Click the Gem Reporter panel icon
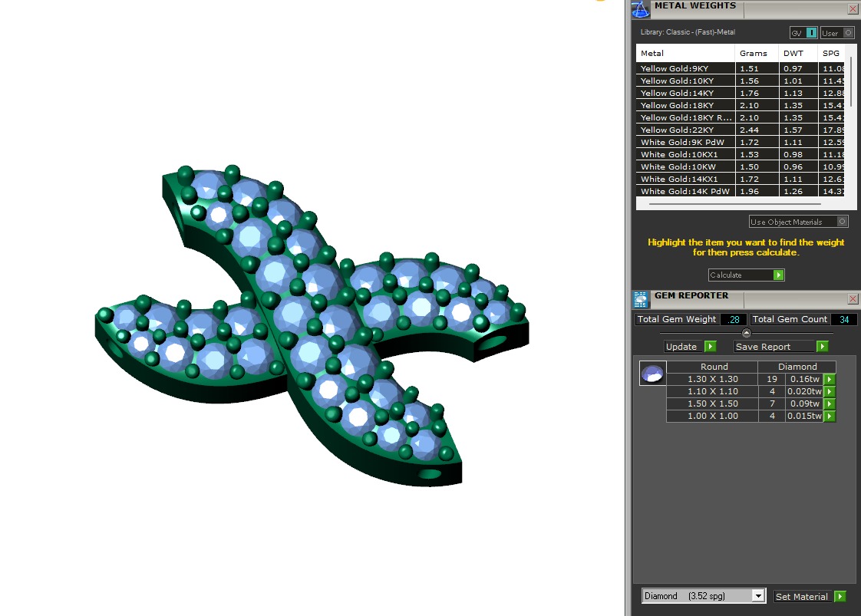 click(x=640, y=300)
